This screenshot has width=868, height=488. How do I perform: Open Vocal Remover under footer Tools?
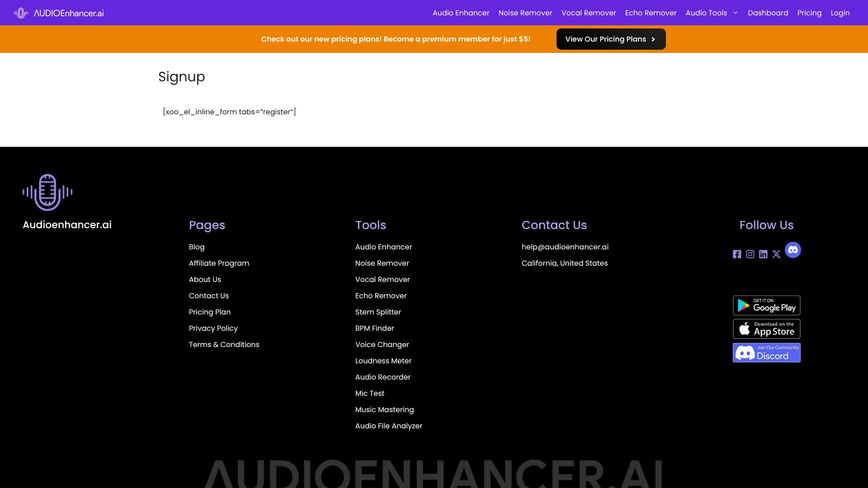click(382, 279)
